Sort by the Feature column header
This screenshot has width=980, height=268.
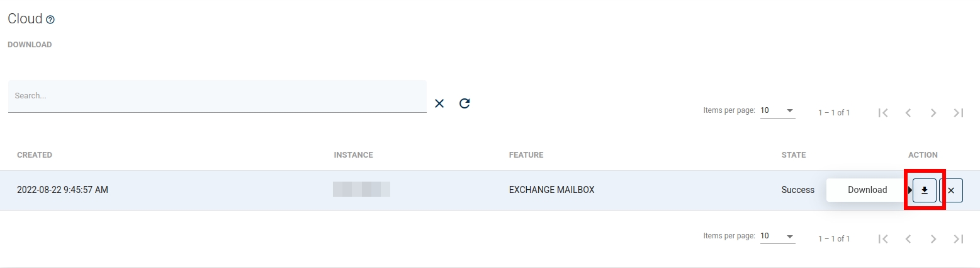(x=526, y=155)
